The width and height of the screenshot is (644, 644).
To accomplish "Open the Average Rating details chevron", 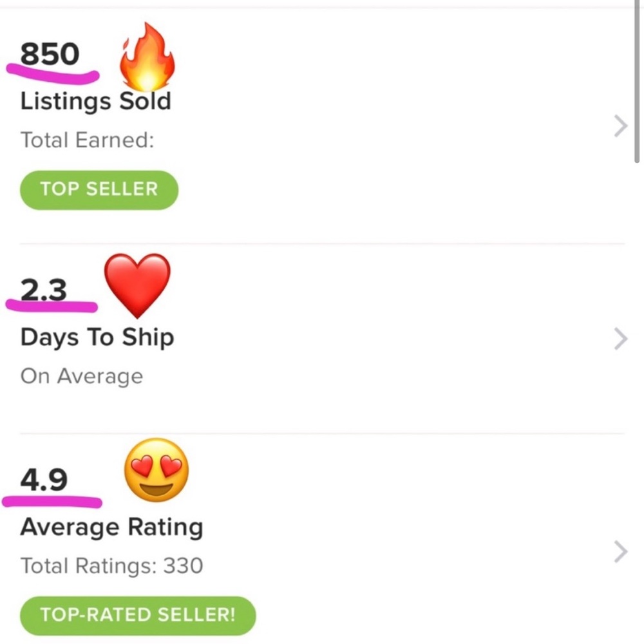I will [x=620, y=551].
